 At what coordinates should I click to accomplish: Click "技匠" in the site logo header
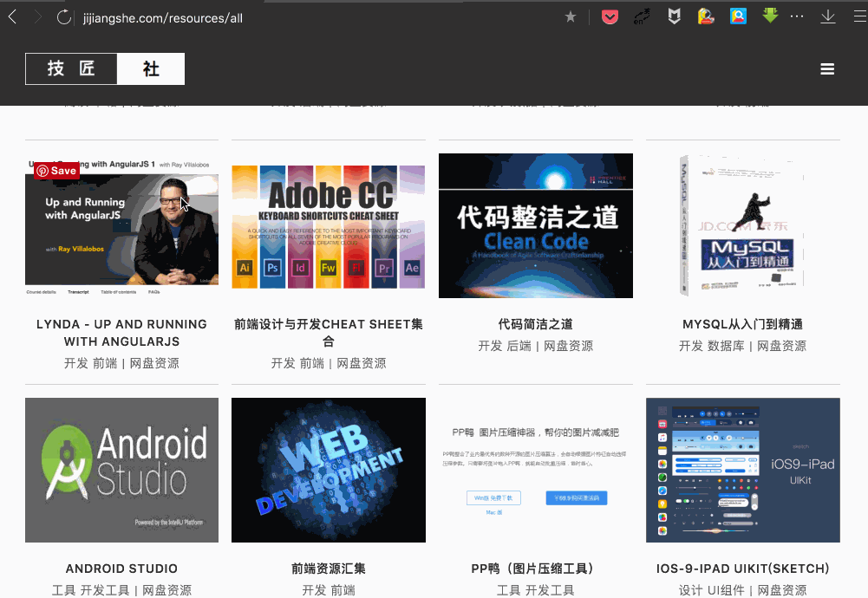pos(70,68)
